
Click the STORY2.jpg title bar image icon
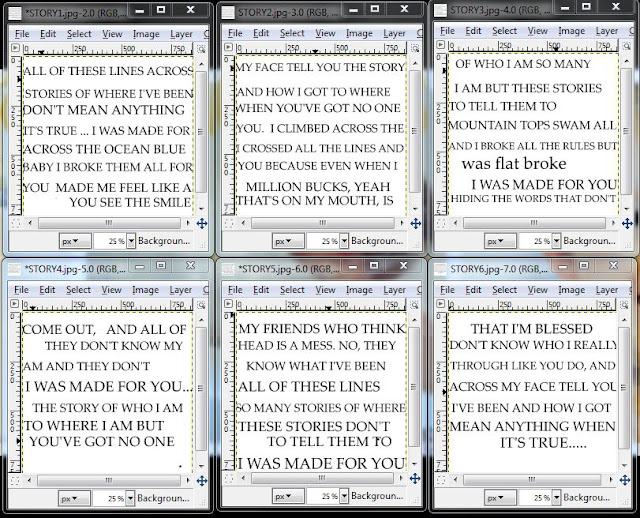228,13
